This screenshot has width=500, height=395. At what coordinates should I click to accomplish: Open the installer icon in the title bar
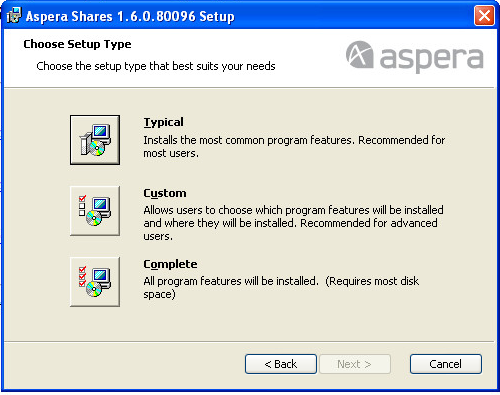click(x=14, y=15)
